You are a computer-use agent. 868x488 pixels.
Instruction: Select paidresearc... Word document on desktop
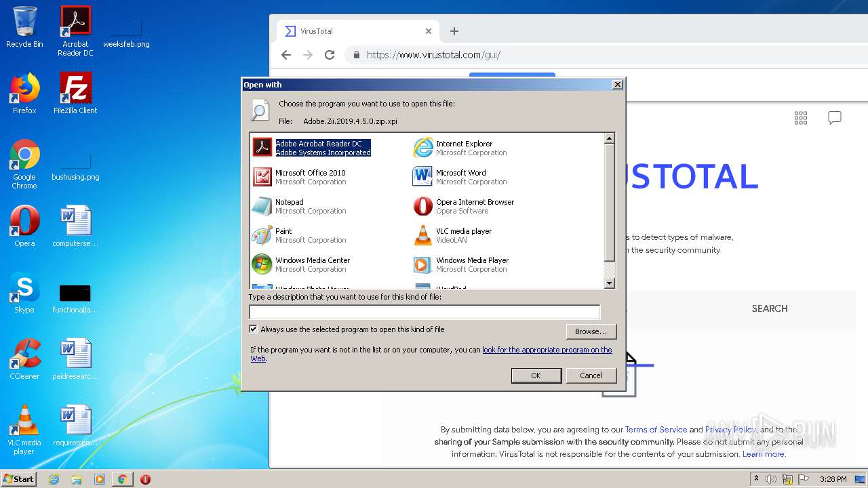[75, 359]
